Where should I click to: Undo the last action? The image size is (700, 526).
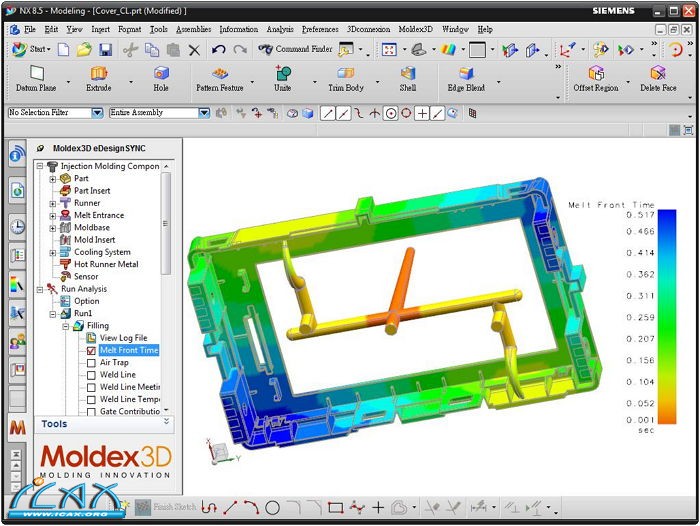pos(218,49)
